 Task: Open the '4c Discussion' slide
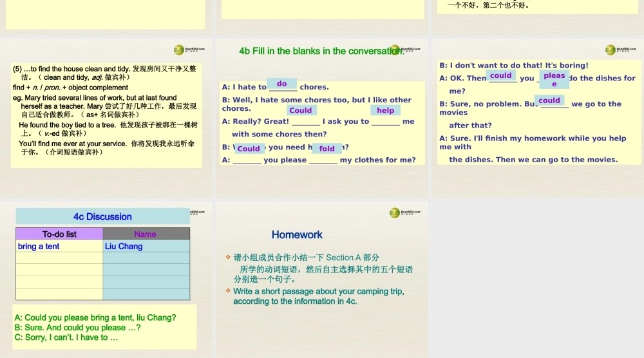point(106,279)
